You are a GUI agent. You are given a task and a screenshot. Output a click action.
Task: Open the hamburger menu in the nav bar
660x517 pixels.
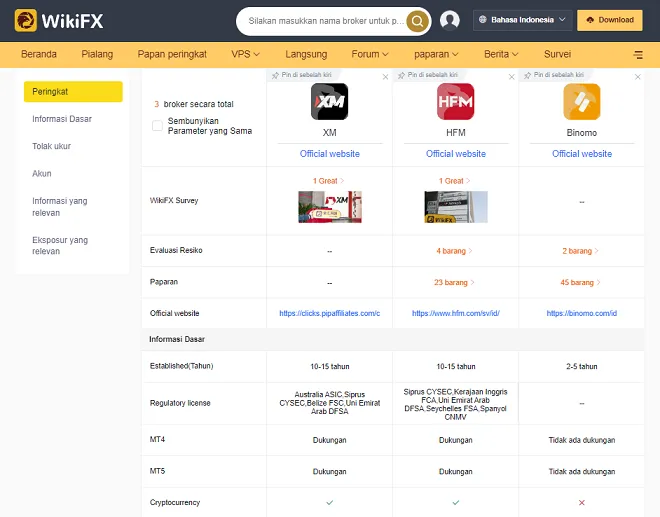[638, 54]
